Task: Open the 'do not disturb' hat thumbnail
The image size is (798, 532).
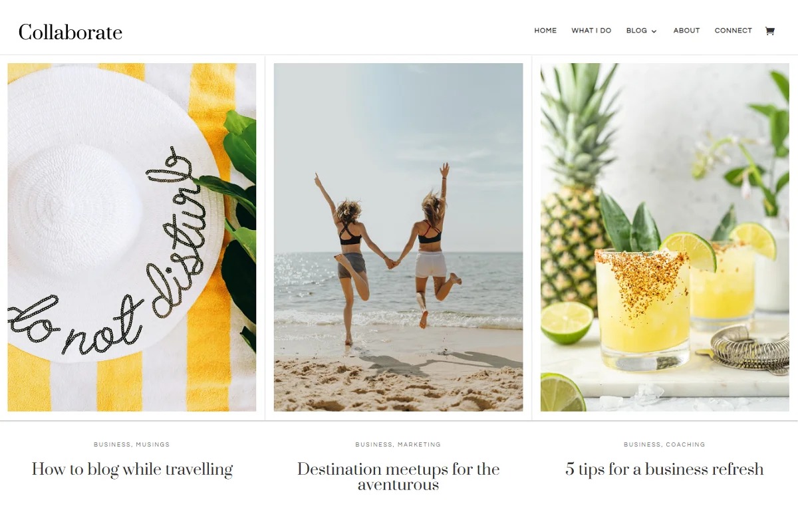Action: pyautogui.click(x=132, y=237)
